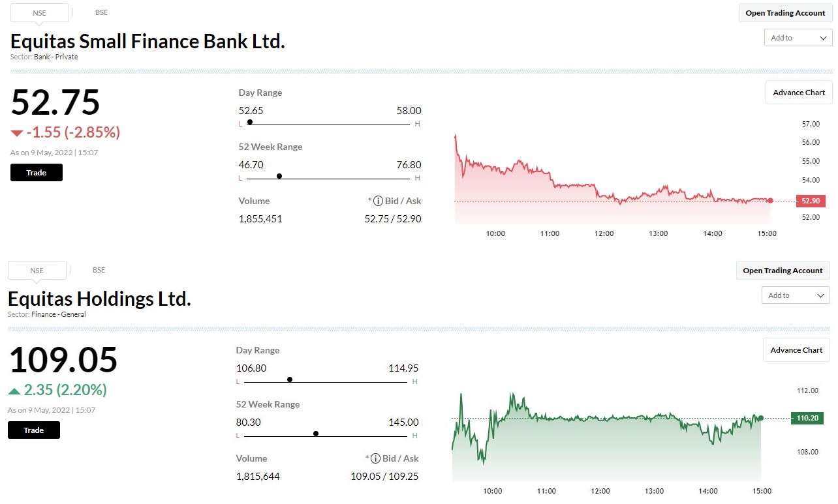
Task: Click the Bid/Ask info icon for Equitas Holdings
Action: click(x=376, y=458)
